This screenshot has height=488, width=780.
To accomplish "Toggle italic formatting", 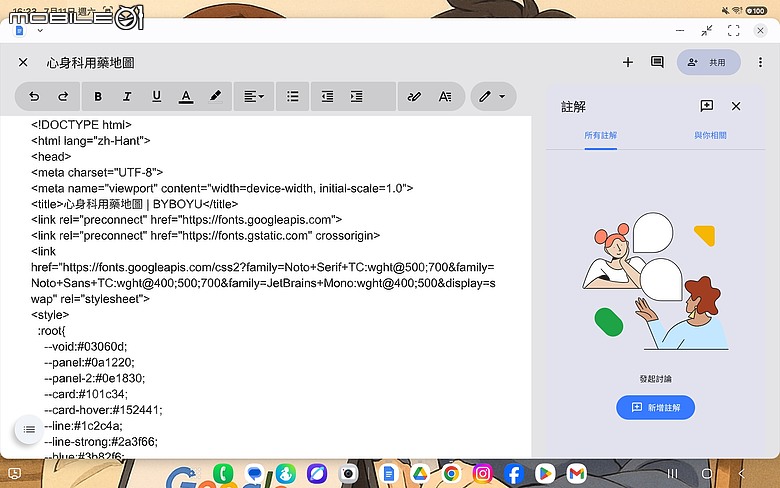I will [127, 97].
